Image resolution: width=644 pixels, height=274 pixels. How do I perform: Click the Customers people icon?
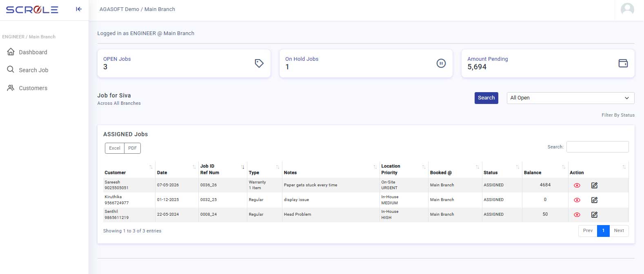click(11, 88)
